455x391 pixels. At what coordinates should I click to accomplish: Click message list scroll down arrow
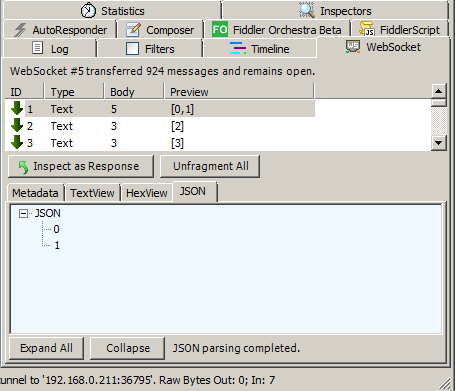point(439,143)
